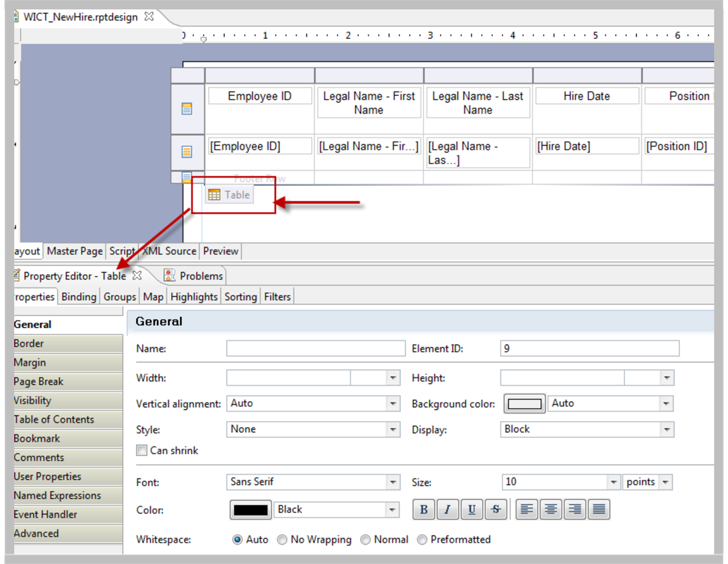Open the Vertical alignment dropdown
Viewport: 728px width, 564px height.
click(393, 403)
